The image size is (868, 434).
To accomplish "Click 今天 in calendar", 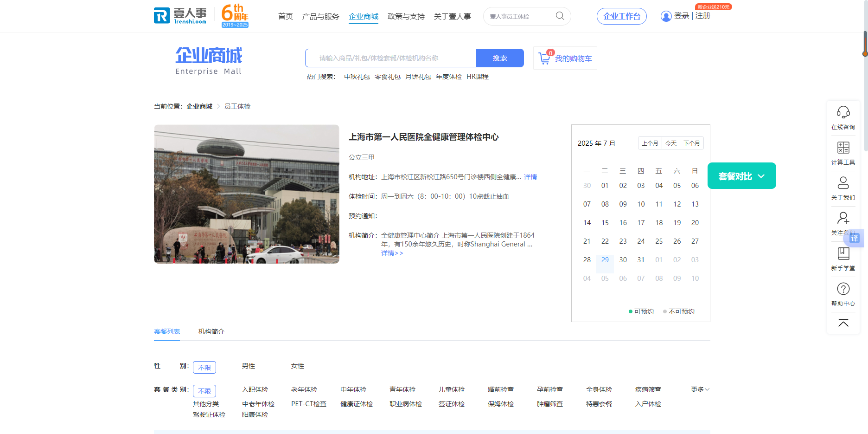I will (x=671, y=143).
